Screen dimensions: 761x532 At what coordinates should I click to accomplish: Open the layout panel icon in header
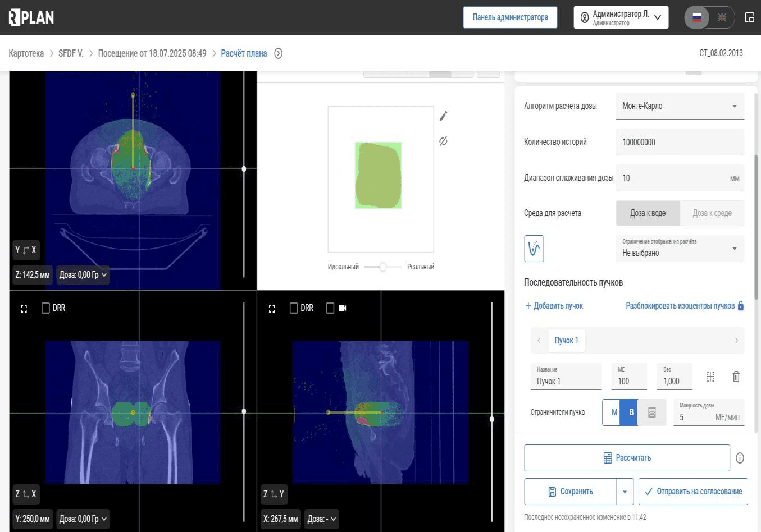click(x=749, y=17)
